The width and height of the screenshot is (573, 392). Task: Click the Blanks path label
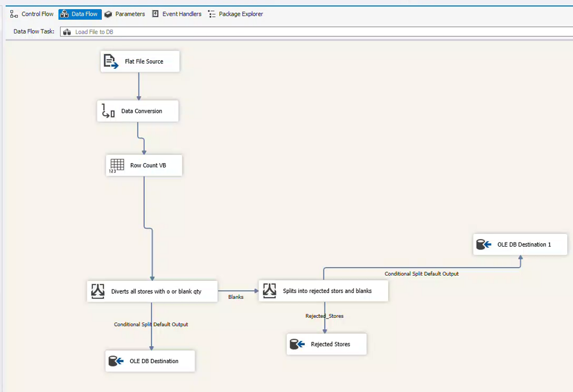click(236, 297)
